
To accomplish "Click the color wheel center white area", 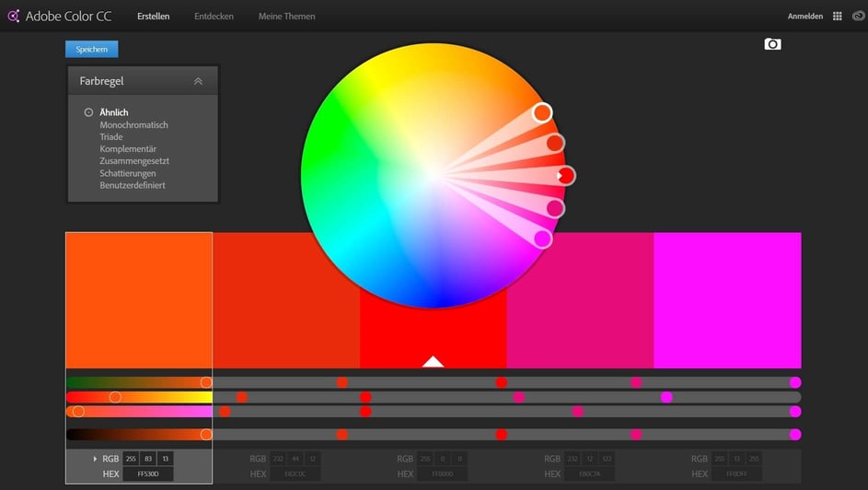I will tap(433, 175).
